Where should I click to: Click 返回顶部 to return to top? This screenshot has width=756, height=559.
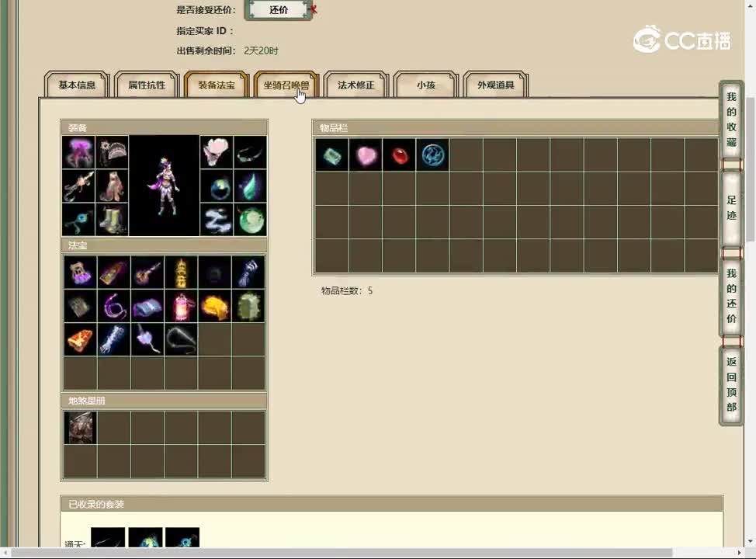click(731, 384)
